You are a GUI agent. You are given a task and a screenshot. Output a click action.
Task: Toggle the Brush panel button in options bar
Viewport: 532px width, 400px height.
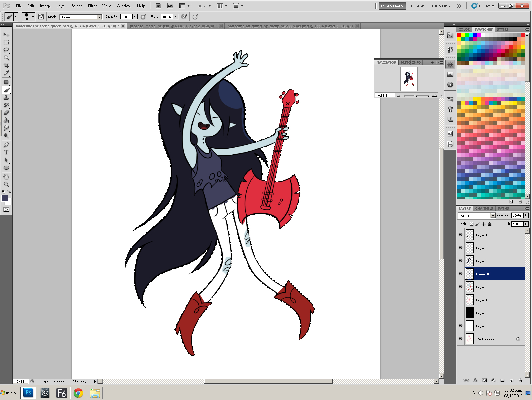pos(41,17)
